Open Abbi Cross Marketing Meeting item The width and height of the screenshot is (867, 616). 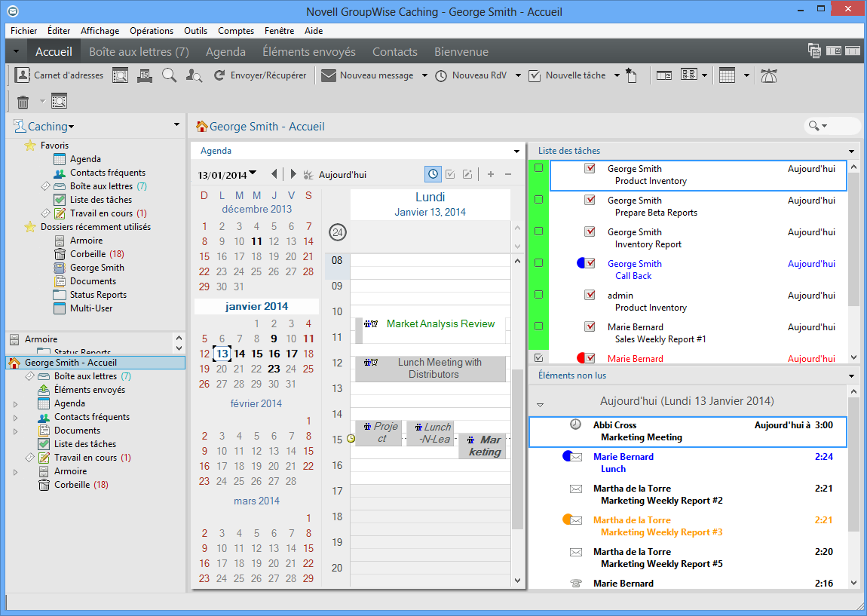[x=688, y=431]
